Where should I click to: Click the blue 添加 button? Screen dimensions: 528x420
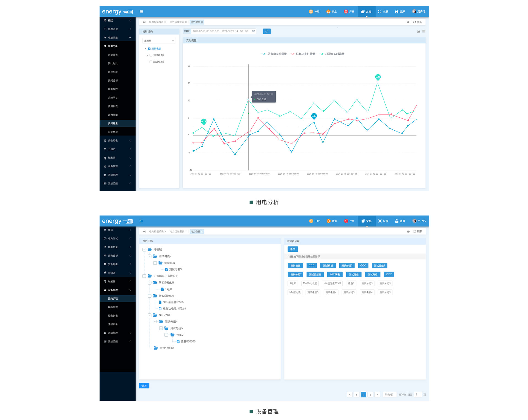point(292,249)
